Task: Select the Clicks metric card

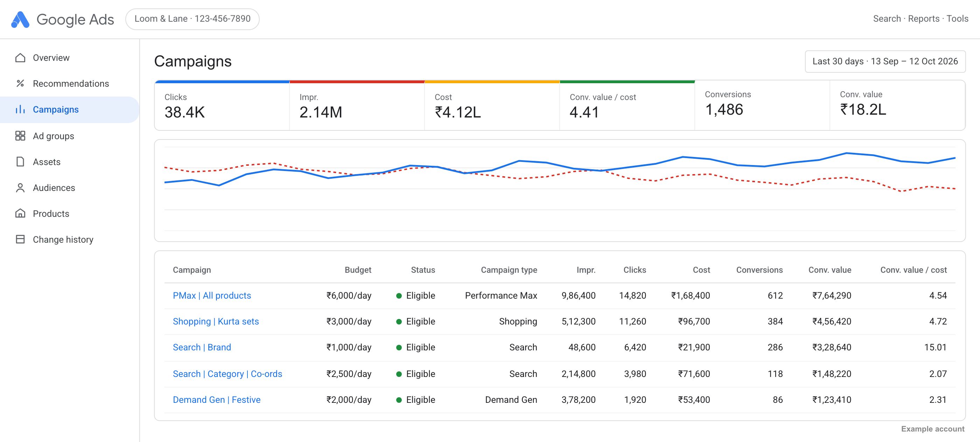Action: tap(222, 105)
